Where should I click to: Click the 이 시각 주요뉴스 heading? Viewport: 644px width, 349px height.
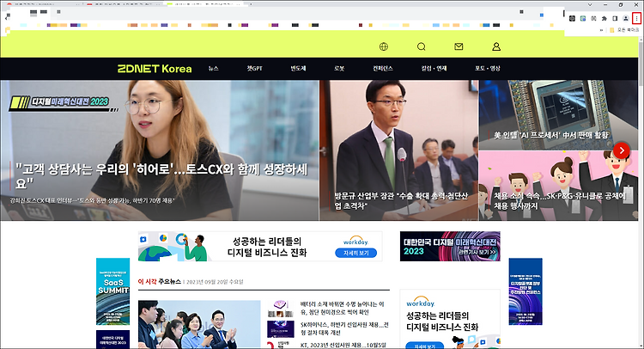point(160,282)
